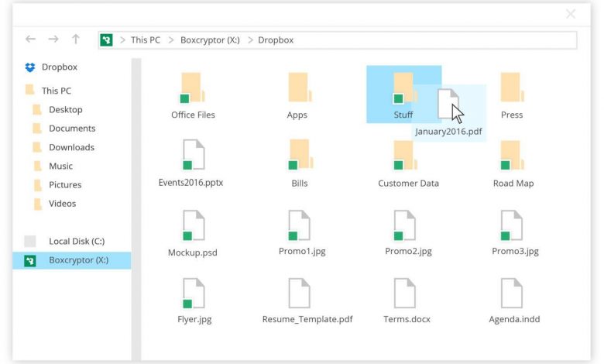Select the Promo3.jpg file icon
The width and height of the screenshot is (604, 364).
(x=511, y=225)
